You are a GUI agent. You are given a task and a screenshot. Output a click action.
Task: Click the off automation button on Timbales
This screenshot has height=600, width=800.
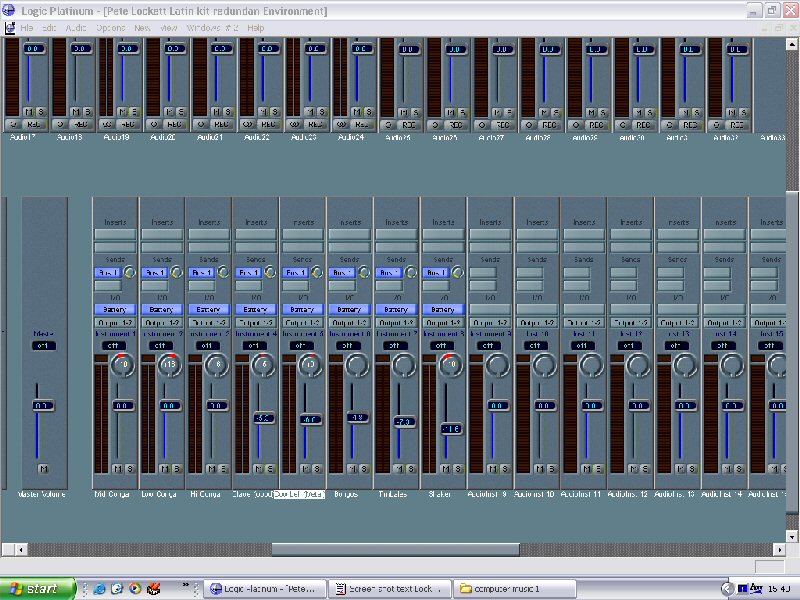[x=395, y=345]
